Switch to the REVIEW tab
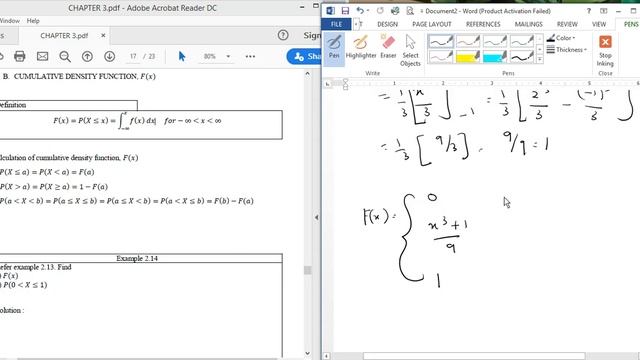 (x=567, y=24)
